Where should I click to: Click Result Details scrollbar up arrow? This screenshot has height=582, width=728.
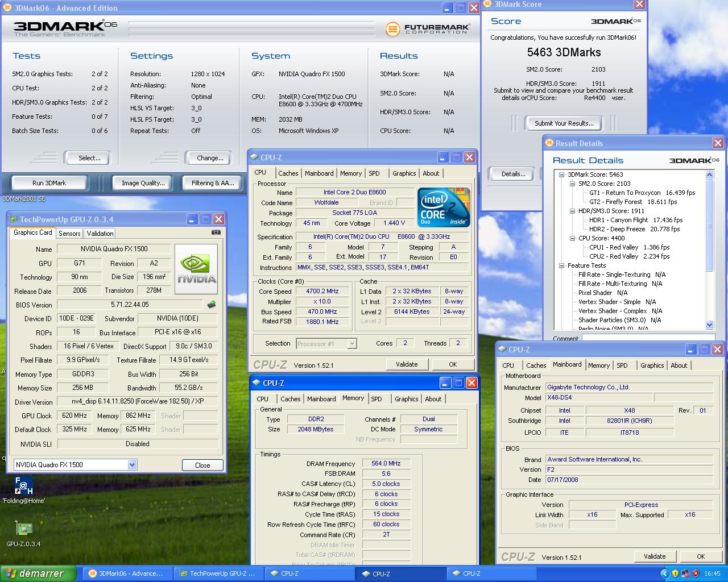[x=709, y=174]
